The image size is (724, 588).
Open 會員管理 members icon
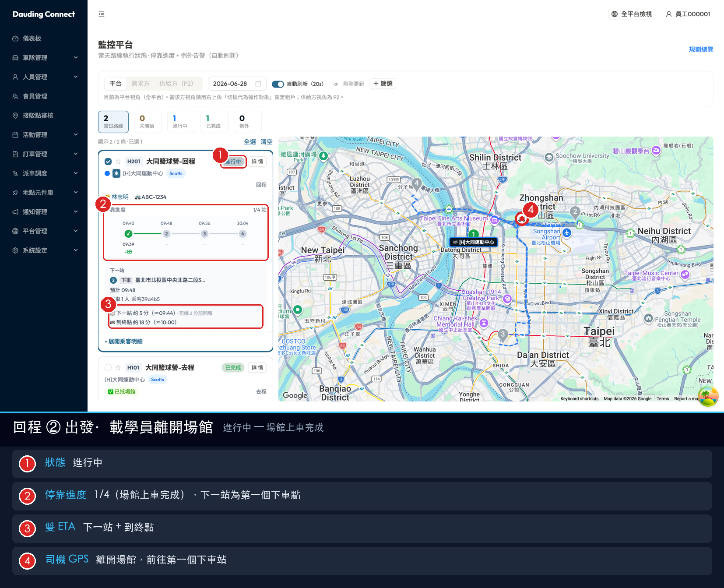click(x=15, y=96)
